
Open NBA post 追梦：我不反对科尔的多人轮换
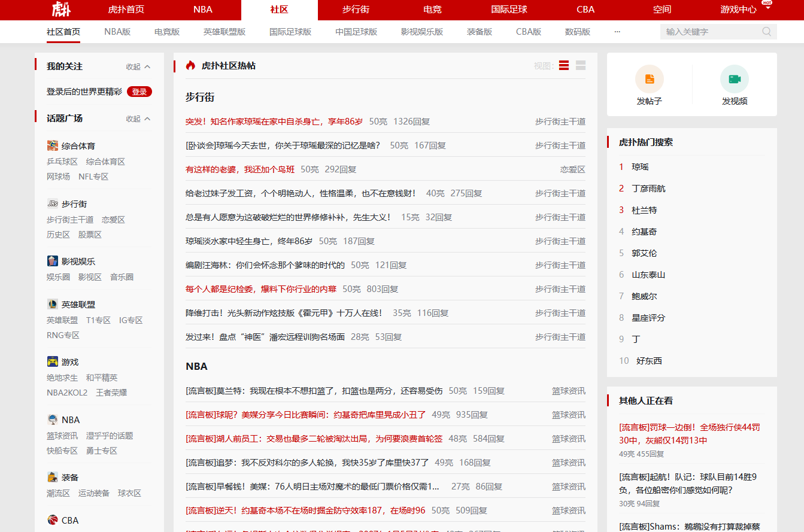click(307, 463)
